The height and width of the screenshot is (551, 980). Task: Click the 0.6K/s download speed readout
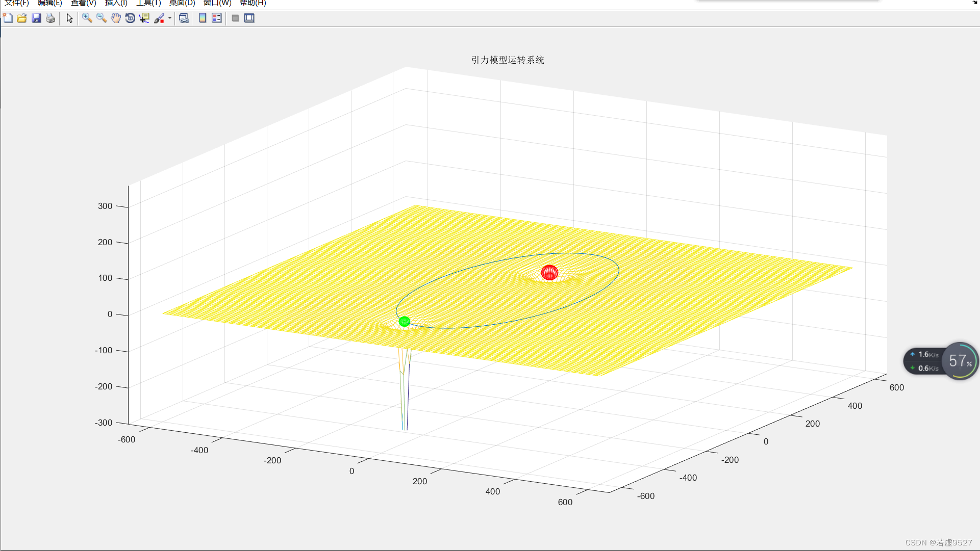pyautogui.click(x=928, y=368)
